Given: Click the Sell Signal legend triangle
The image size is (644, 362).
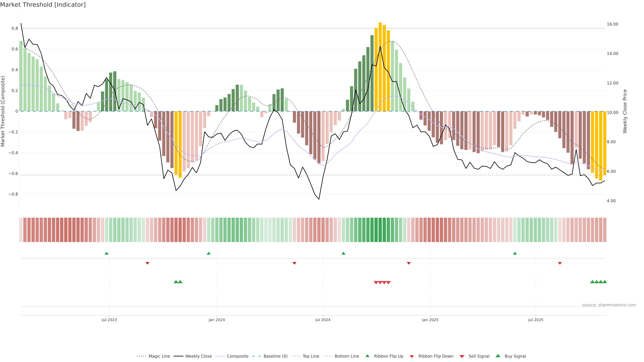Looking at the screenshot, I should [462, 356].
